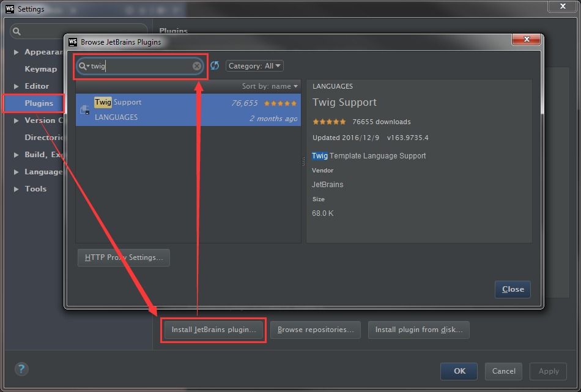
Task: Close the Browse JetBrains Plugins dialog via Close
Action: 513,289
